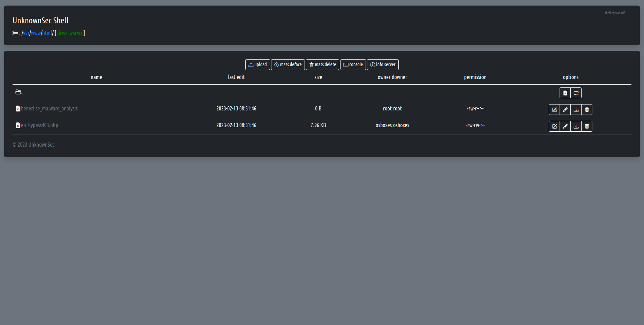The image size is (644, 325).
Task: Click the owner downer column header
Action: click(392, 77)
